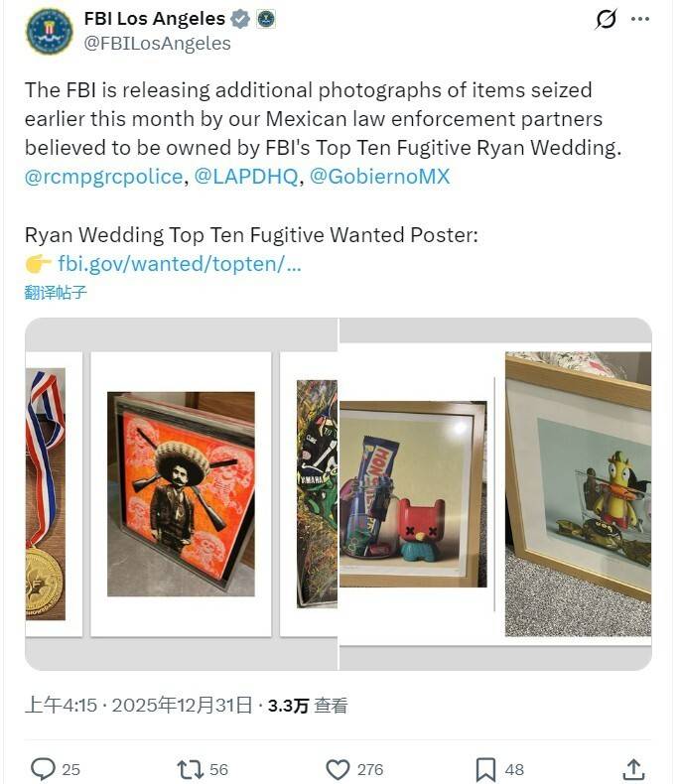Click the 3.3万 查看 view count
This screenshot has height=784, width=679.
pyautogui.click(x=308, y=706)
